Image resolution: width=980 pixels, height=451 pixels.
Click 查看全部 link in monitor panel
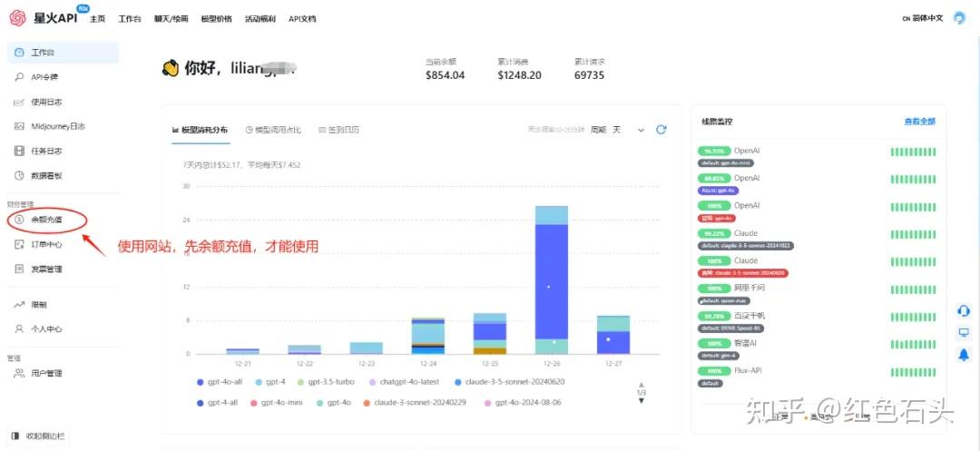coord(920,122)
